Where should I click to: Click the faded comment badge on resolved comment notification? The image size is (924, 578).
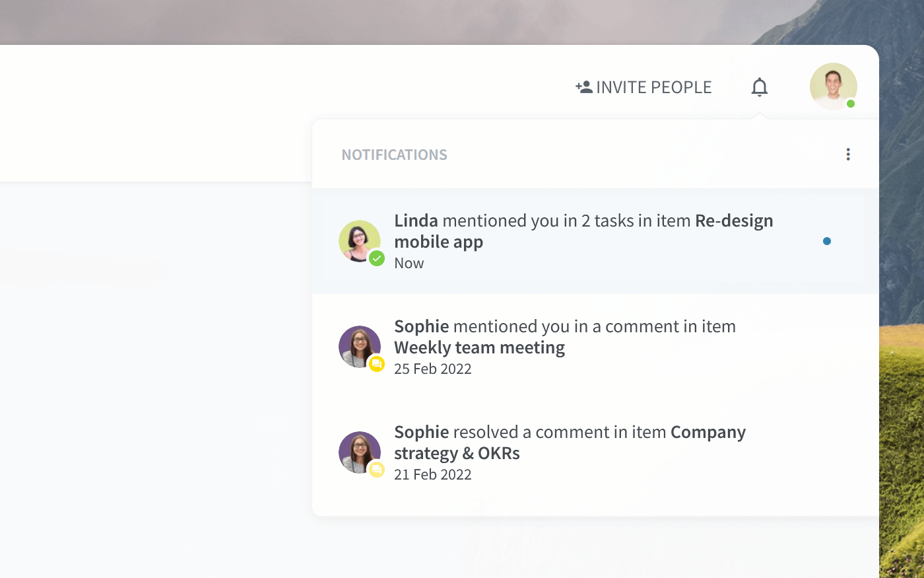coord(377,470)
